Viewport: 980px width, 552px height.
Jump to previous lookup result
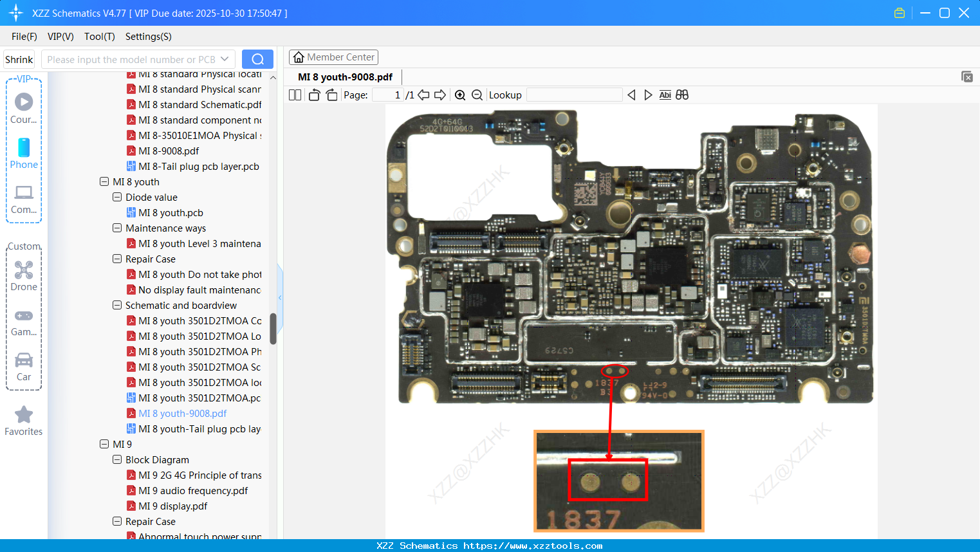click(631, 95)
